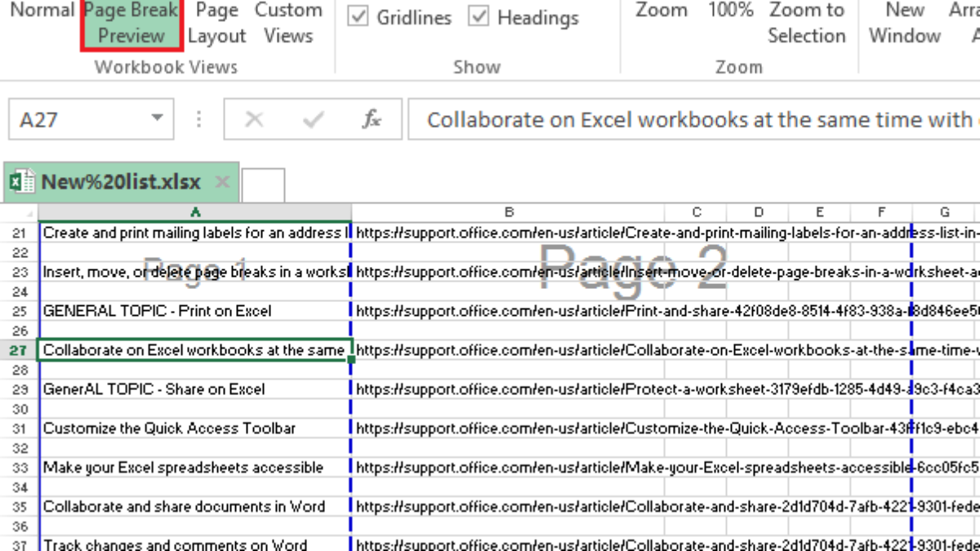Activate Page Break Preview view
Screen dimensions: 980x551
pos(131,24)
